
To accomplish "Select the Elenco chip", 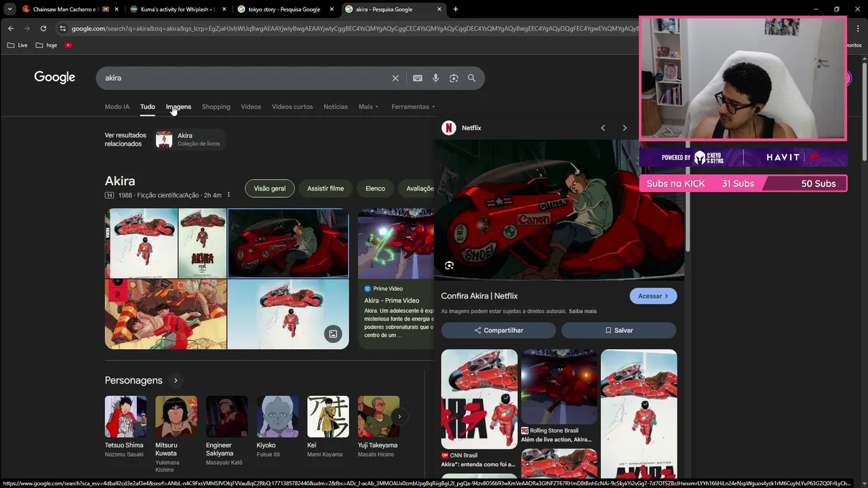I will tap(375, 188).
